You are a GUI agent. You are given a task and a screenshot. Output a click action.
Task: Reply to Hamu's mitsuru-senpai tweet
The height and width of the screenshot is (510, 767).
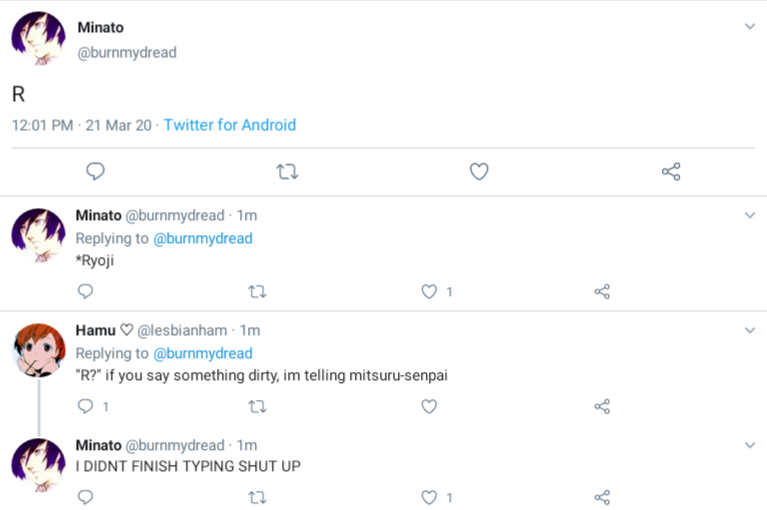86,407
